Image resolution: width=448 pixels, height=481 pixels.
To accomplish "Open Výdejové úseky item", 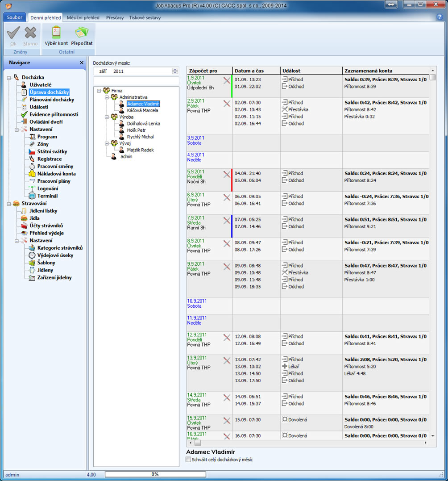I will [x=55, y=255].
